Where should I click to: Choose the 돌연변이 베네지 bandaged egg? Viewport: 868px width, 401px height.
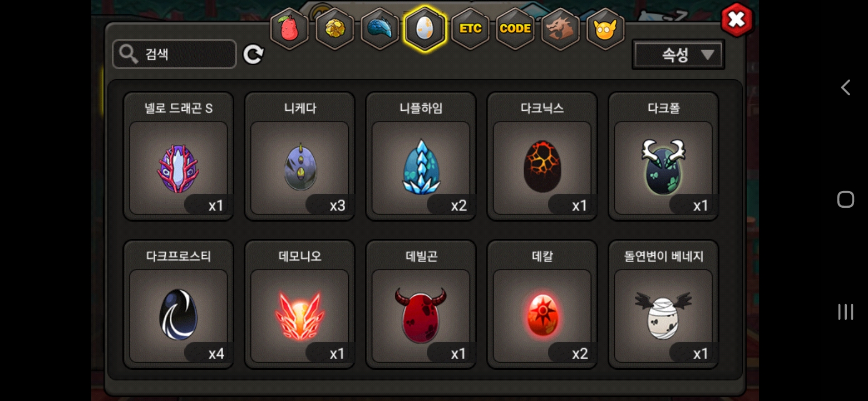point(664,305)
